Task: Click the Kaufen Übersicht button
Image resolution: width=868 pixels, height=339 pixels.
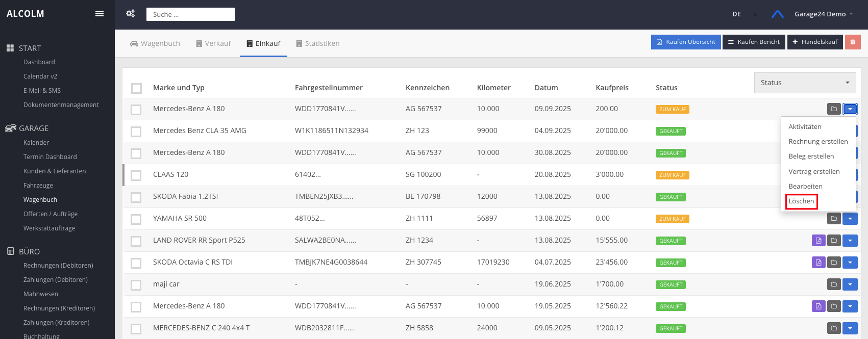Action: click(x=685, y=42)
